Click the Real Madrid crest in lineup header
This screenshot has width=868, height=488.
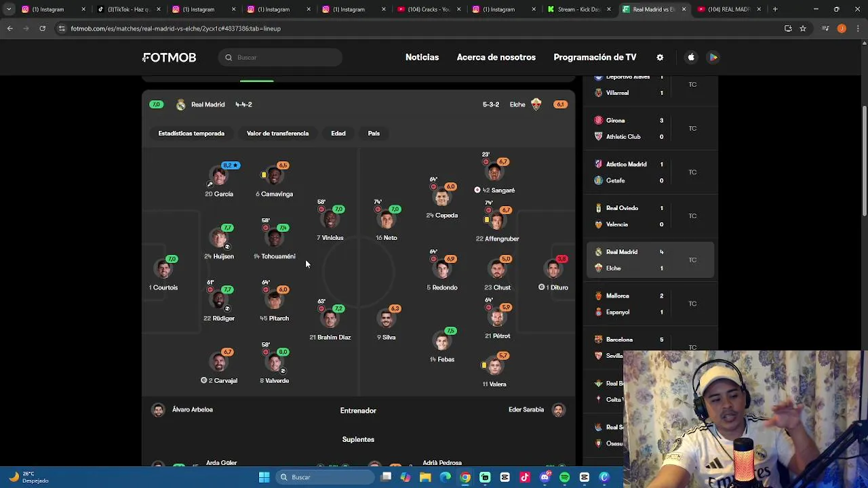click(180, 104)
